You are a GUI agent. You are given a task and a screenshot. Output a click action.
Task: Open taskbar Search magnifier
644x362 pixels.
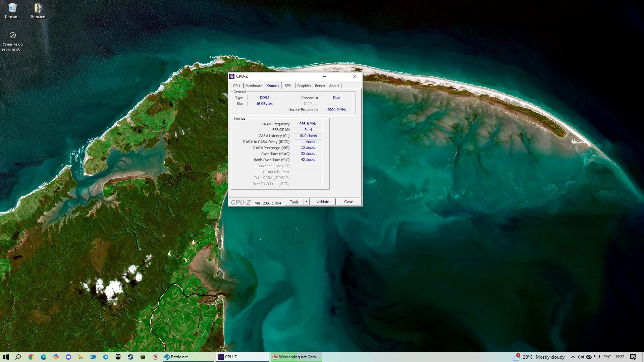(18, 357)
